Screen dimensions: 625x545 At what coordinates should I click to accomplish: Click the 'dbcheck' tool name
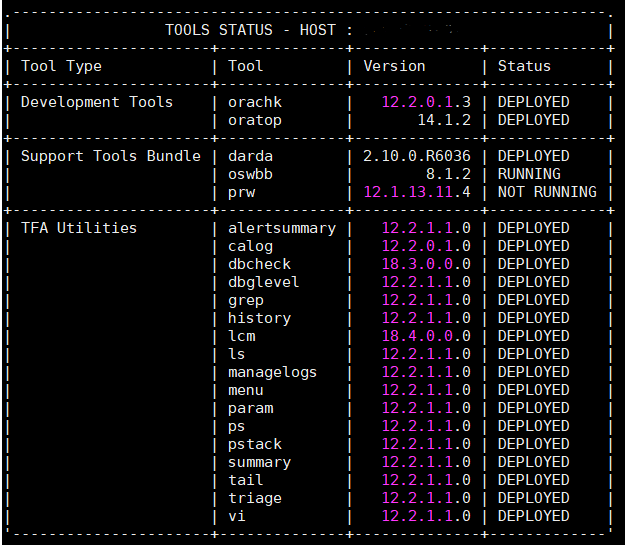(x=259, y=264)
